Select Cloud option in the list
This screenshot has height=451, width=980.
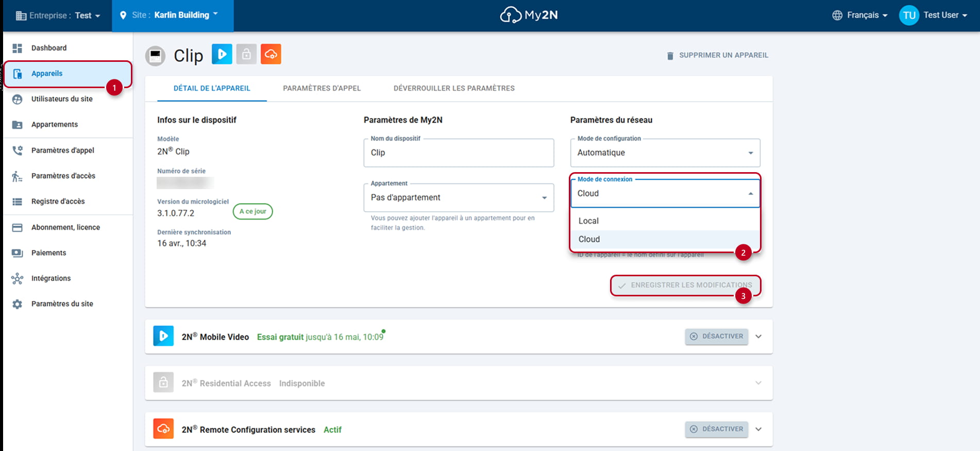coord(665,240)
